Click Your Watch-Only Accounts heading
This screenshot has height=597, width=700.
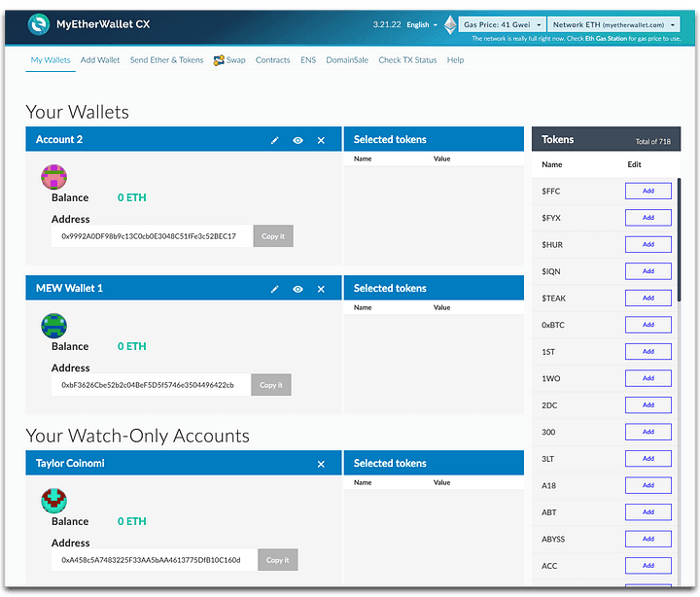(137, 436)
